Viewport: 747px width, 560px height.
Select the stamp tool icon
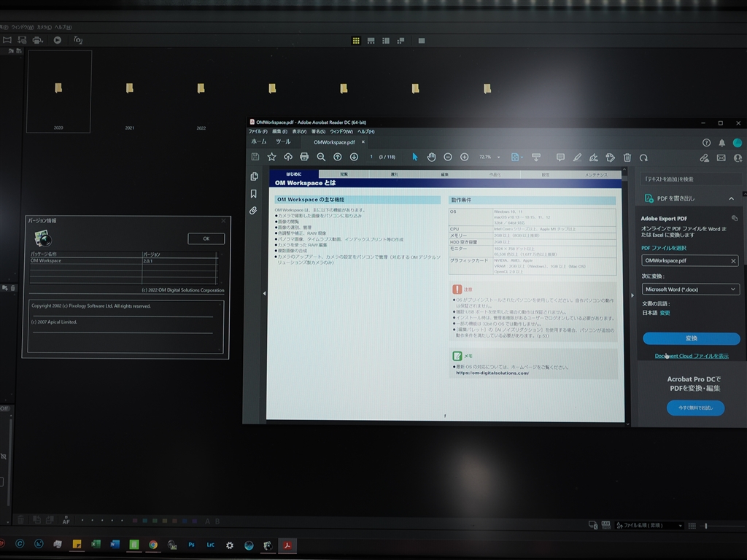click(x=611, y=157)
